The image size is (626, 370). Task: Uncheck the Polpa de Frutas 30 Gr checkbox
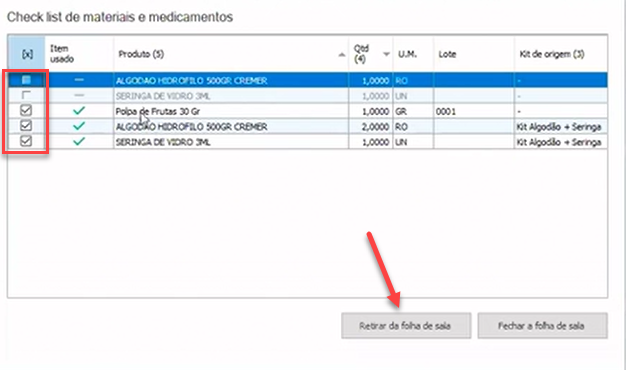click(26, 111)
